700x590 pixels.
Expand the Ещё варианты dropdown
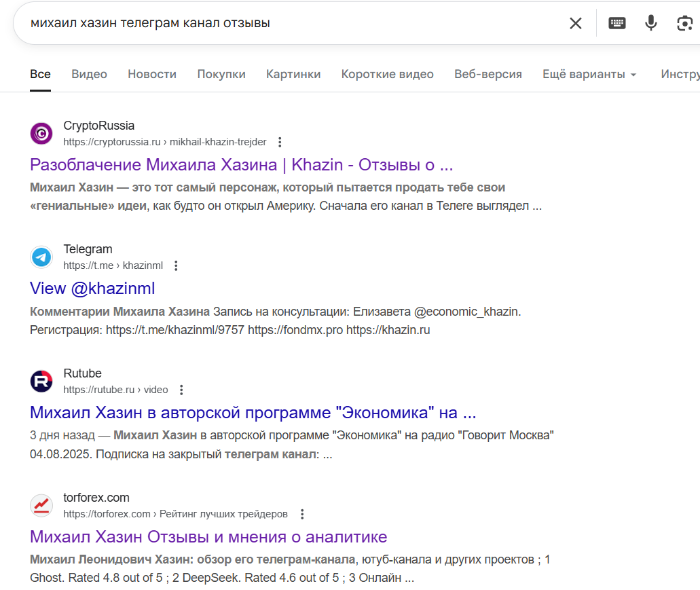tap(589, 74)
